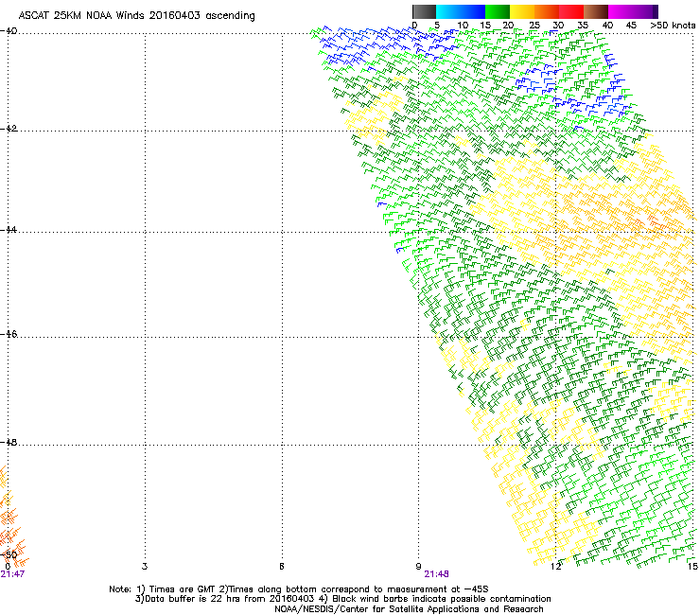Click the NOAA/NESDIS credit line
Screen dimensions: 700x615
[409, 609]
